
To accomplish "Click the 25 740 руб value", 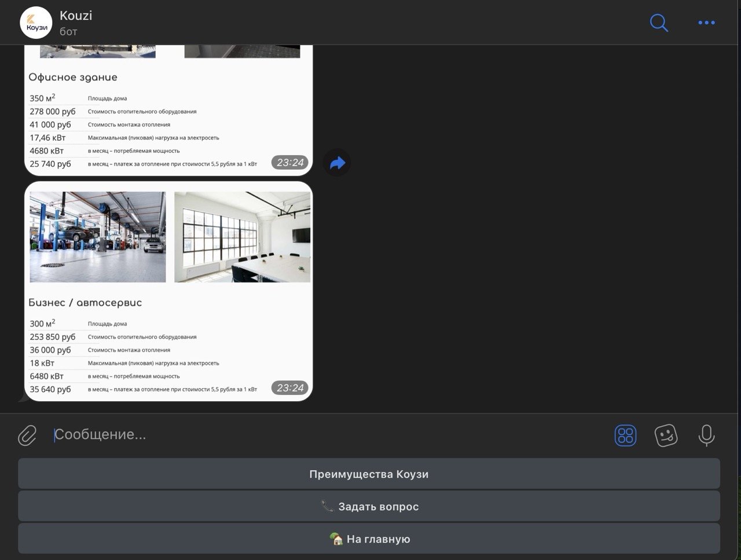I will pyautogui.click(x=50, y=164).
